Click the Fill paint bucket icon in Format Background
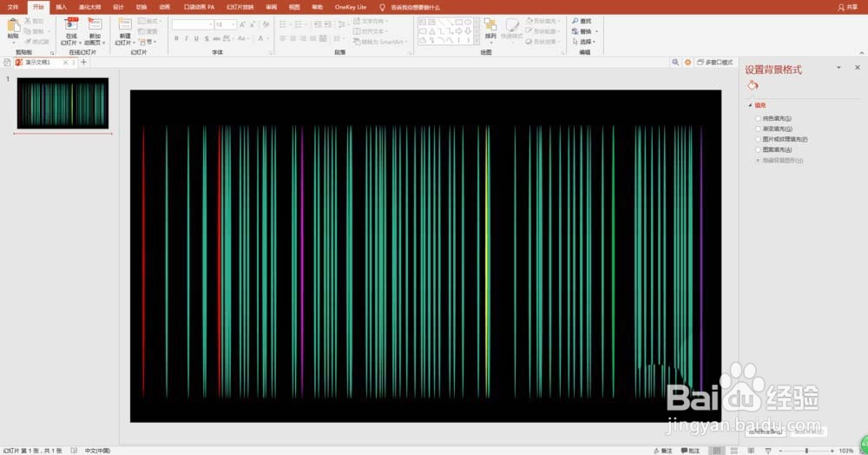Image resolution: width=868 pixels, height=455 pixels. click(x=753, y=85)
